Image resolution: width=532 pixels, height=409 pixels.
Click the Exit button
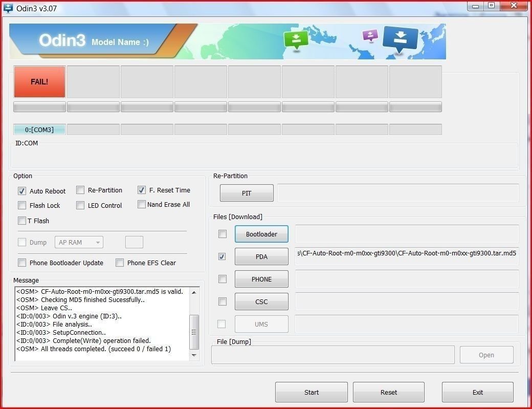click(x=478, y=393)
